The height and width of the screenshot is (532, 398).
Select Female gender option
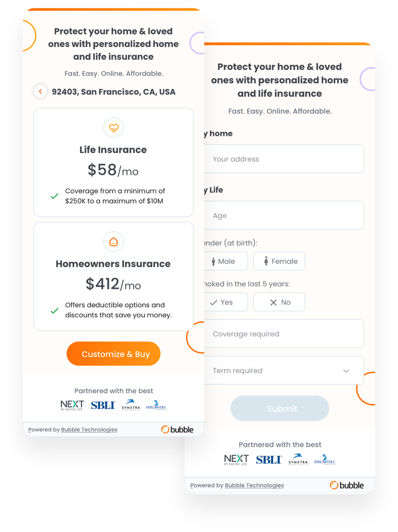279,261
